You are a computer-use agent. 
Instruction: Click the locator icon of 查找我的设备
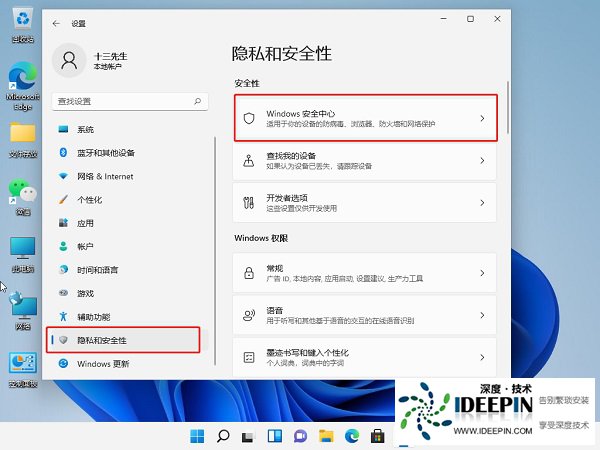point(249,160)
